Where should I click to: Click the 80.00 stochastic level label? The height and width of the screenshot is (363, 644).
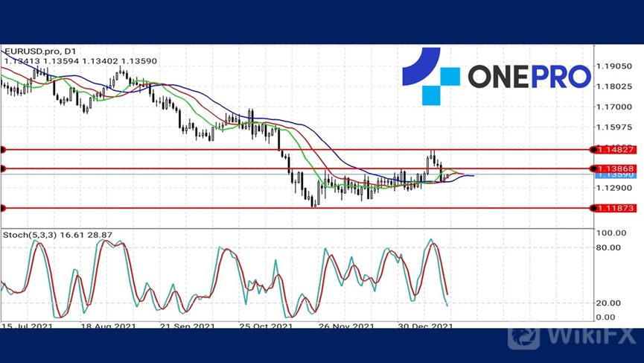(x=610, y=248)
